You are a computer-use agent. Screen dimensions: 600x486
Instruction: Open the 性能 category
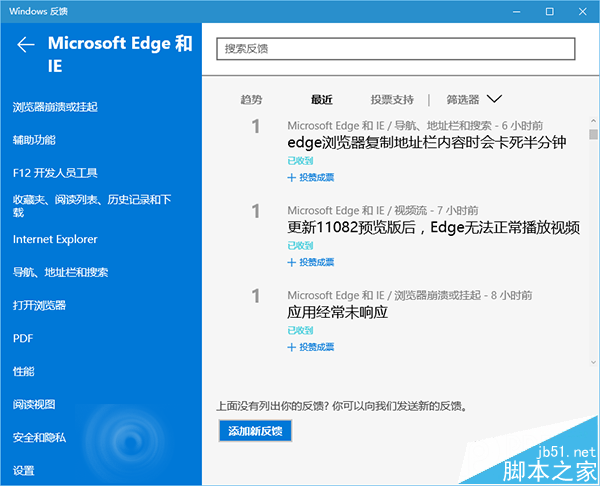pyautogui.click(x=24, y=371)
